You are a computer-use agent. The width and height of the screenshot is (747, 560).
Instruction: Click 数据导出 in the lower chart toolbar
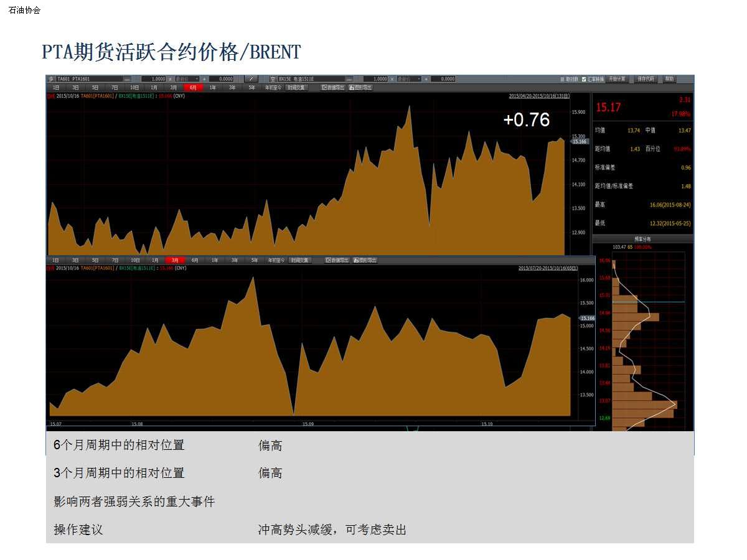click(x=337, y=260)
